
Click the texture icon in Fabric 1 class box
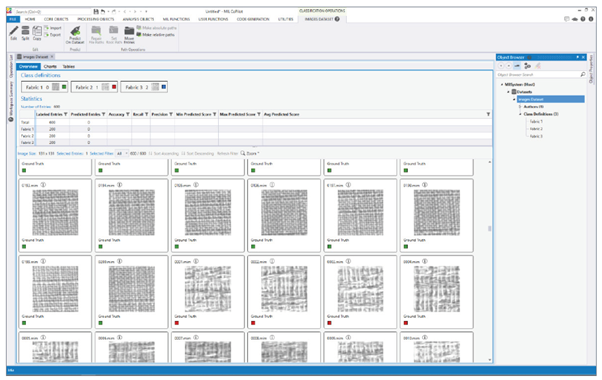click(x=56, y=87)
